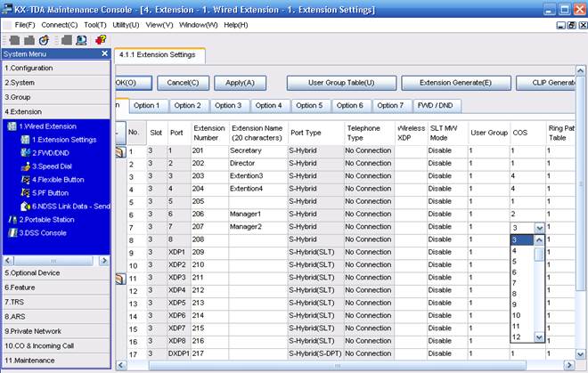Expand 2.System in System Menu
The width and height of the screenshot is (588, 373).
56,83
